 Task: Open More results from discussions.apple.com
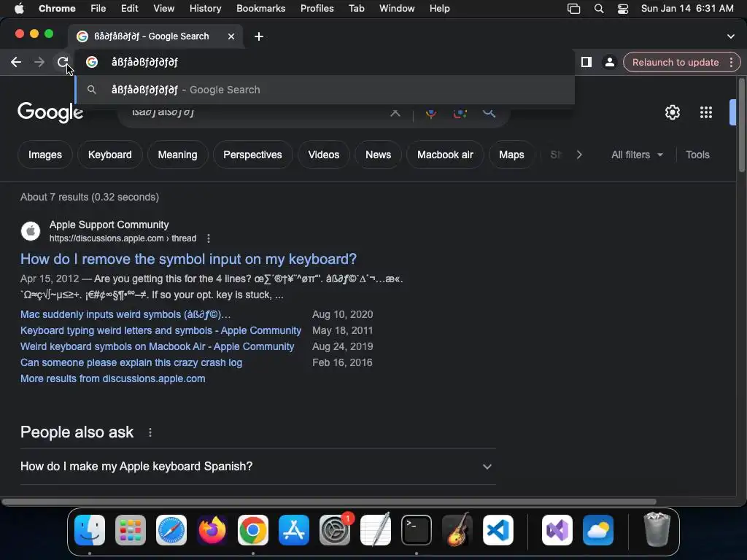pyautogui.click(x=113, y=379)
